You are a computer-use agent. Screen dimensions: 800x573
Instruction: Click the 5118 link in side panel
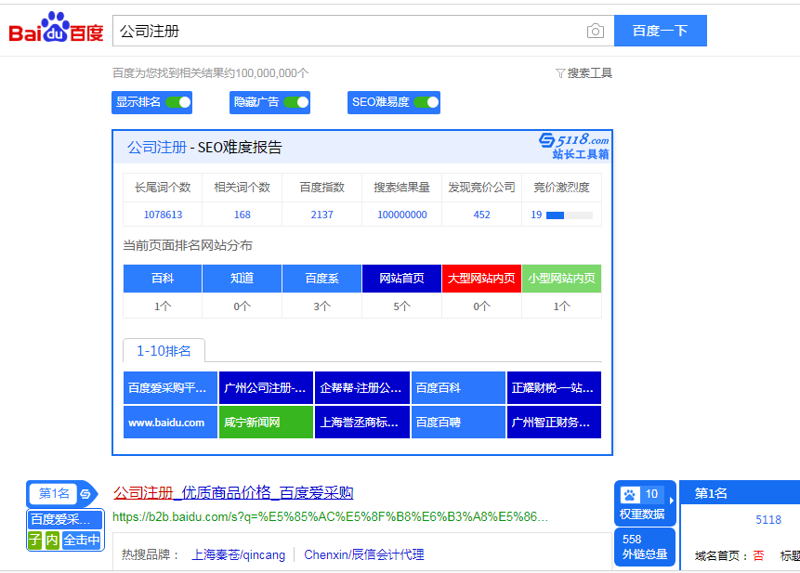click(768, 520)
